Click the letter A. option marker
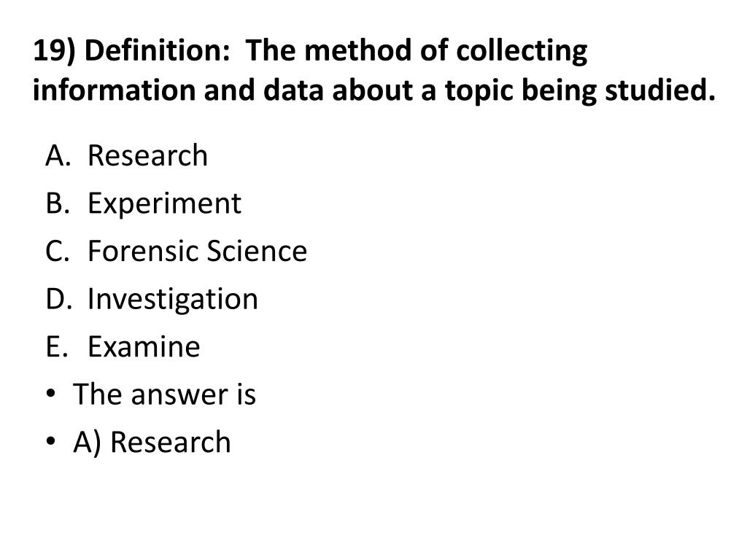Screen dimensions: 747x560 click(x=56, y=156)
